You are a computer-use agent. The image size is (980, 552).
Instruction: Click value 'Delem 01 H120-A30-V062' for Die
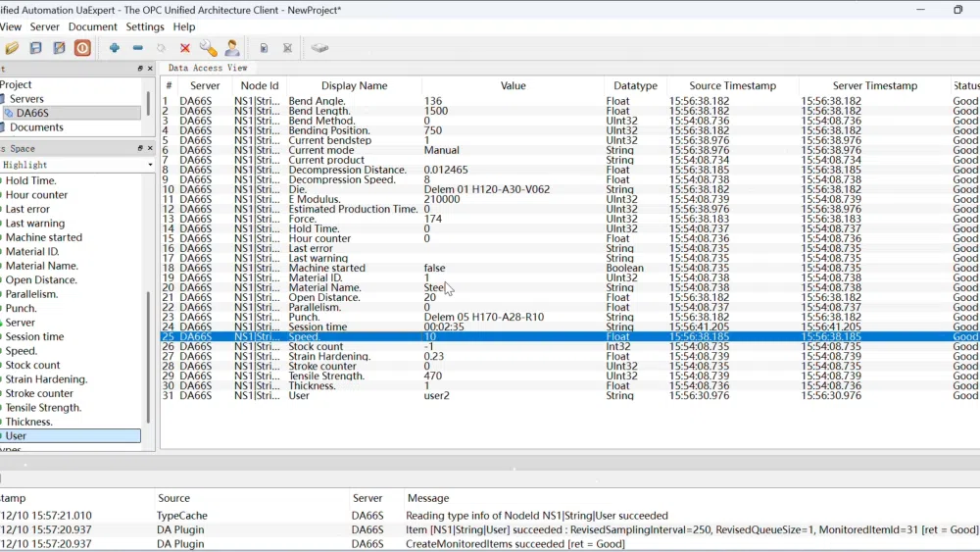(x=487, y=189)
